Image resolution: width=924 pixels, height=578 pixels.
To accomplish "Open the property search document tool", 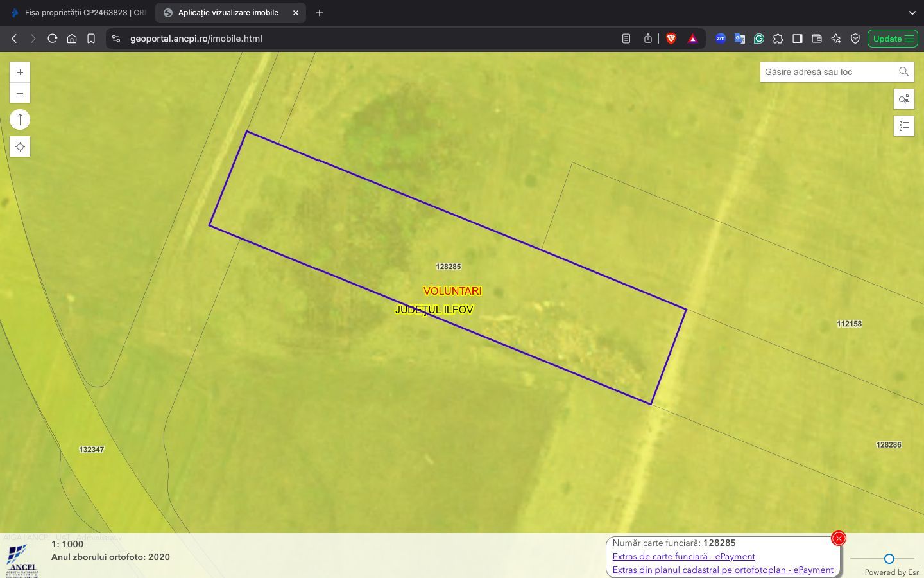I will [x=903, y=99].
